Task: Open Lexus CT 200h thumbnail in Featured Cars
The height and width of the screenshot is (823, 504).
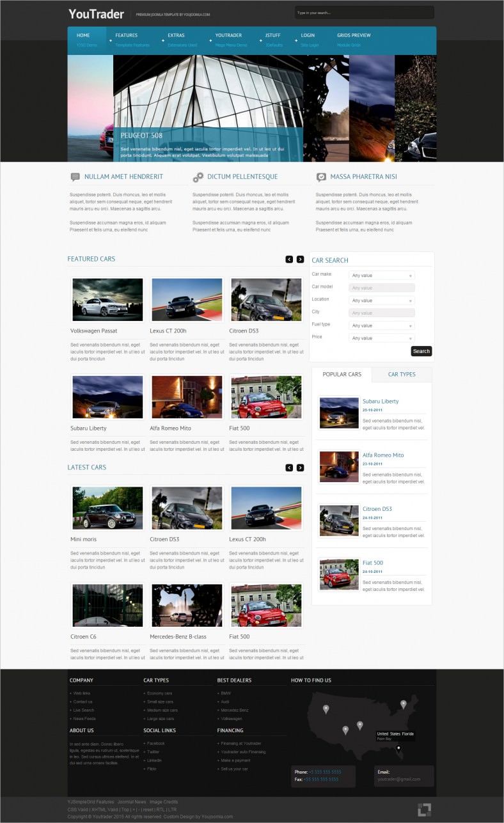Action: 187,299
